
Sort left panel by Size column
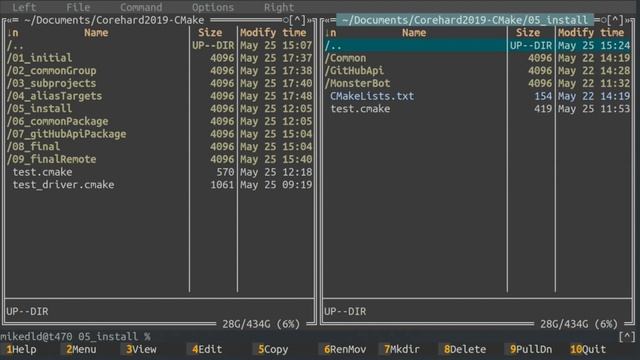tap(210, 33)
